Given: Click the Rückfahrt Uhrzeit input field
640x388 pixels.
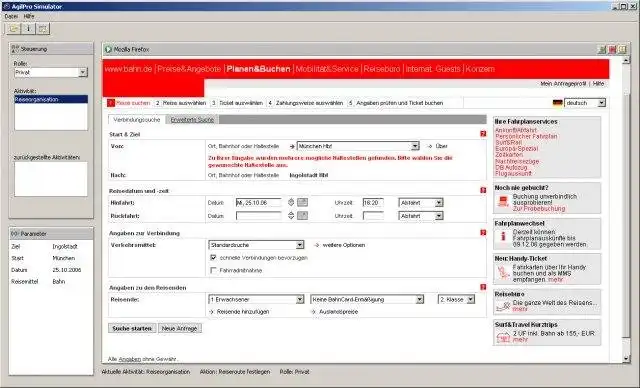Looking at the screenshot, I should point(373,215).
